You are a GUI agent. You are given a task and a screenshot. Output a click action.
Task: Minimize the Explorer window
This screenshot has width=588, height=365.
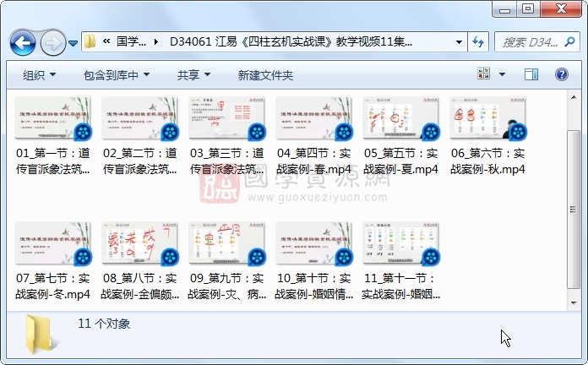pos(504,9)
